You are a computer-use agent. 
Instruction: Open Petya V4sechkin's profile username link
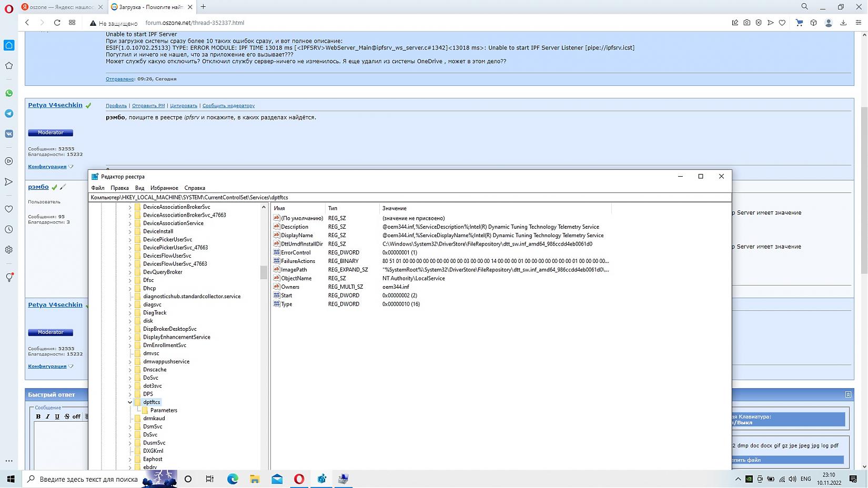coord(55,105)
